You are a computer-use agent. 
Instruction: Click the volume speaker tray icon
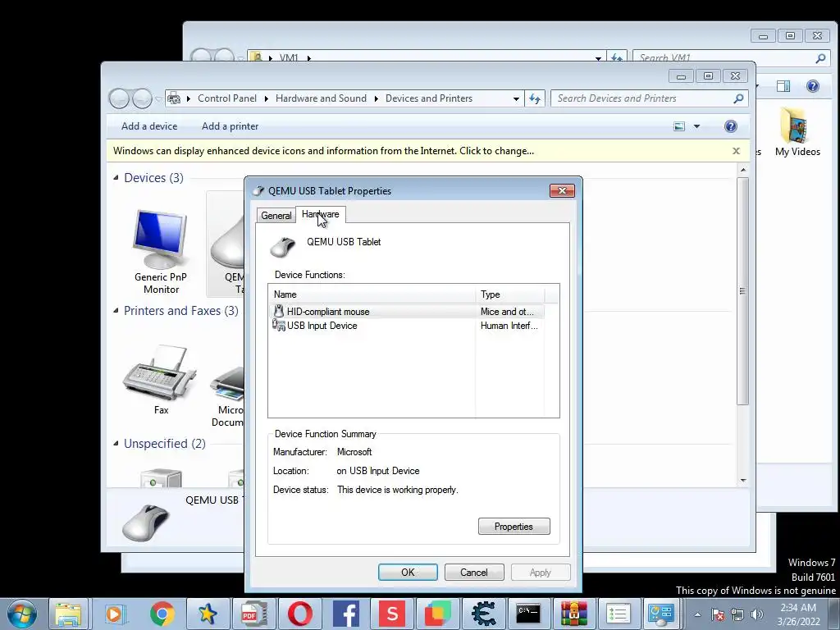(757, 614)
